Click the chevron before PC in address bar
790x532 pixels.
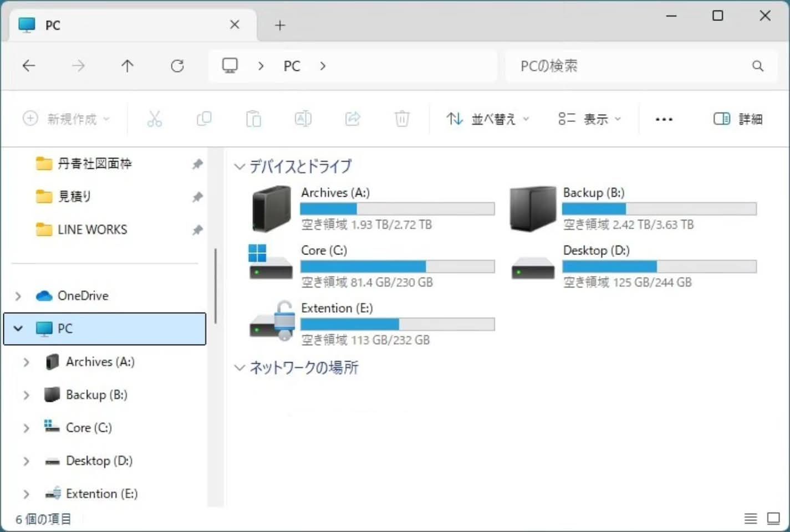261,66
